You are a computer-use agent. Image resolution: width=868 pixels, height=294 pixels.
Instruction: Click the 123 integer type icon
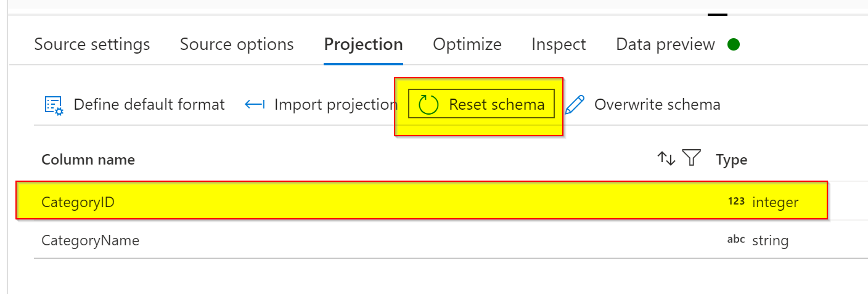pos(736,201)
